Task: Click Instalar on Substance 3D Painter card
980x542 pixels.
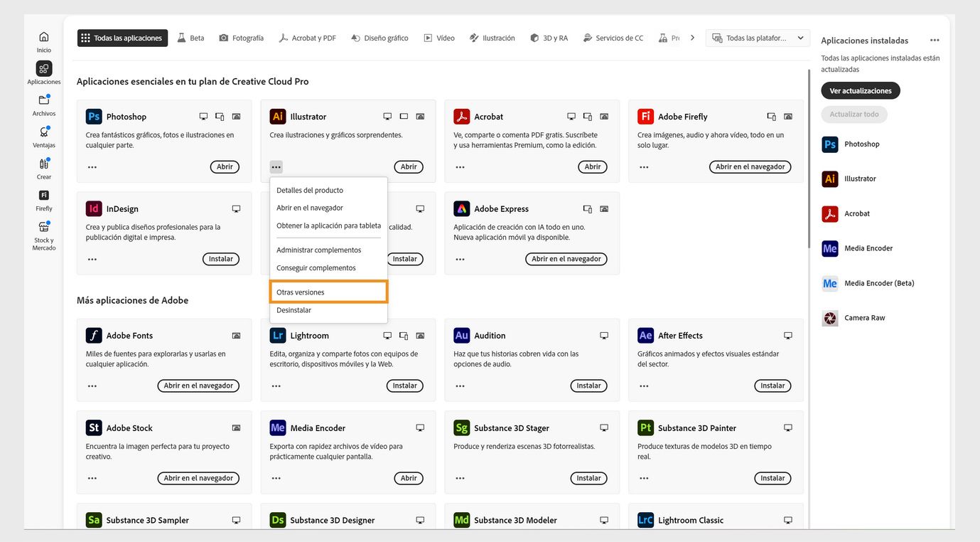Action: coord(772,479)
